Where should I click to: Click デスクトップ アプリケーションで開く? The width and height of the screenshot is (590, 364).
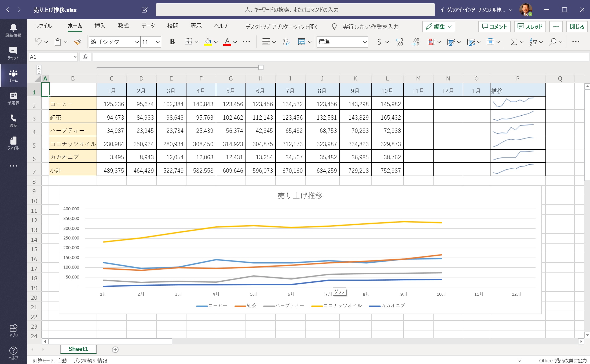pos(282,27)
